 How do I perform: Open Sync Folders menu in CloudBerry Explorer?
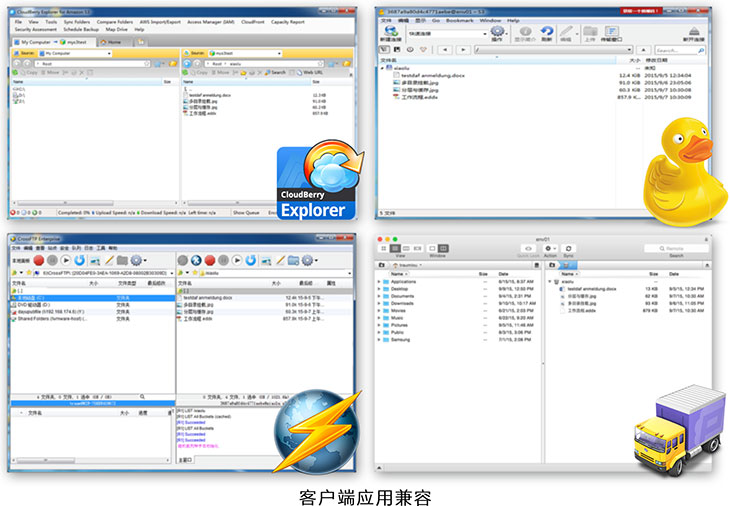click(77, 22)
